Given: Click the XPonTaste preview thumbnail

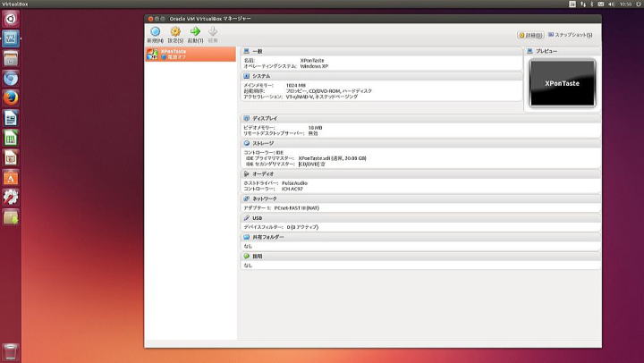Looking at the screenshot, I should pos(563,83).
